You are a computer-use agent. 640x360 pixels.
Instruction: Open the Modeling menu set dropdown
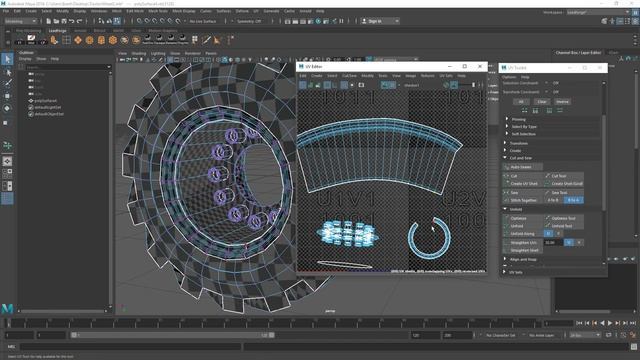point(21,21)
